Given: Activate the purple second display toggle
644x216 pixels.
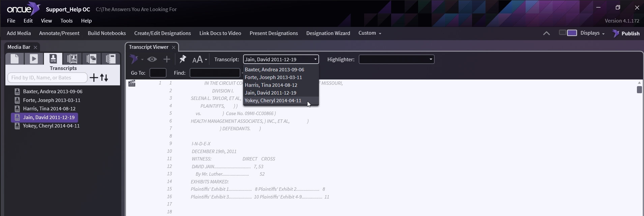Looking at the screenshot, I should (572, 33).
